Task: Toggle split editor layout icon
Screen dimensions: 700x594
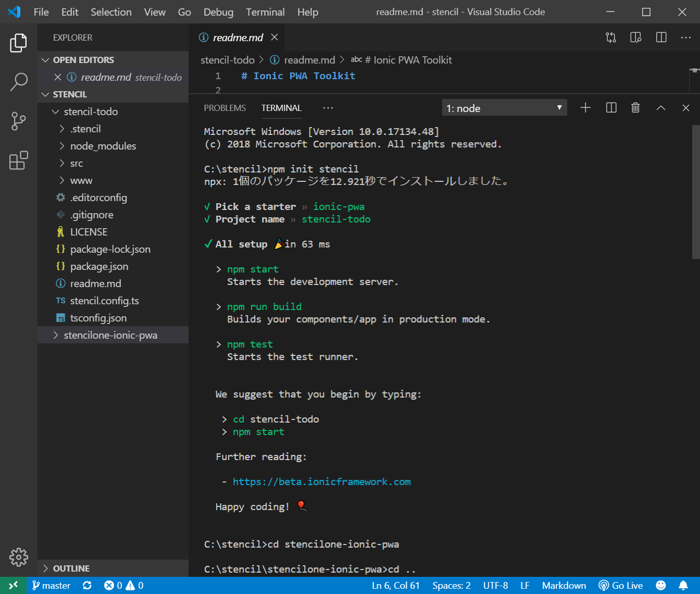Action: coord(661,38)
